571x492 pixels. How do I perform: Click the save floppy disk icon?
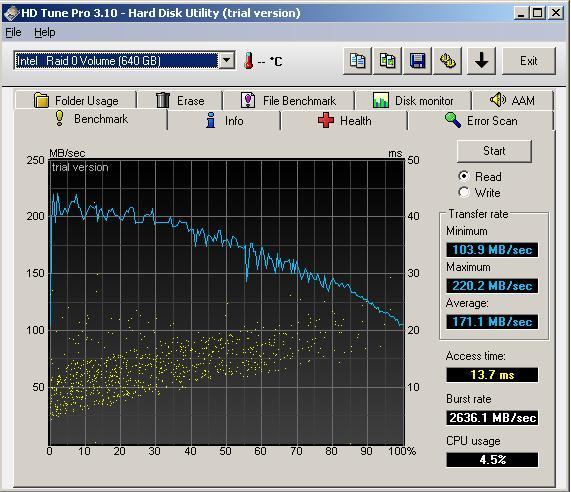click(x=417, y=61)
